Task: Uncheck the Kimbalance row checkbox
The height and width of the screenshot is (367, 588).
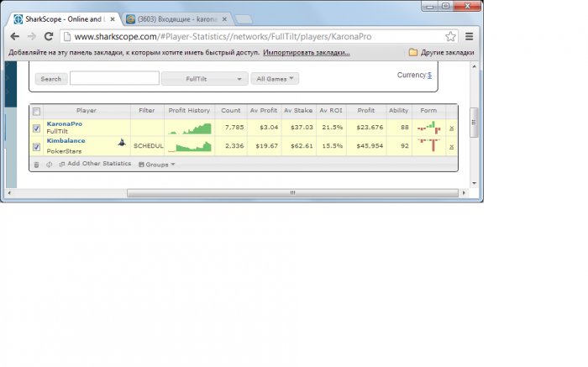Action: tap(36, 147)
